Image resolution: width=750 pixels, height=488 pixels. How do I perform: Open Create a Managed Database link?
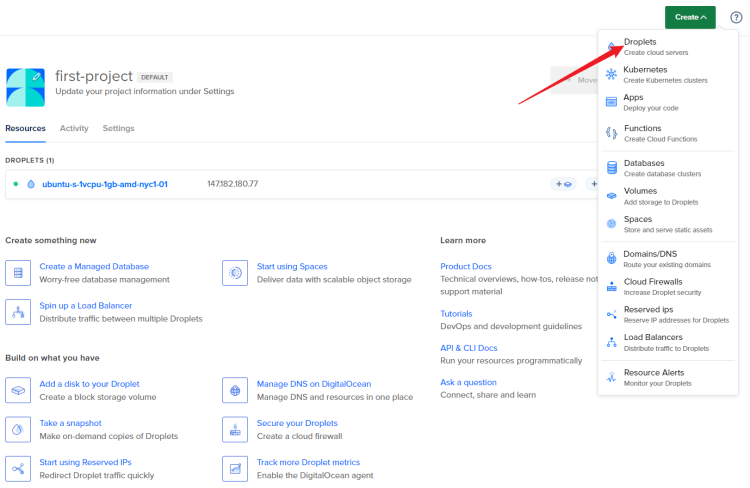(94, 266)
